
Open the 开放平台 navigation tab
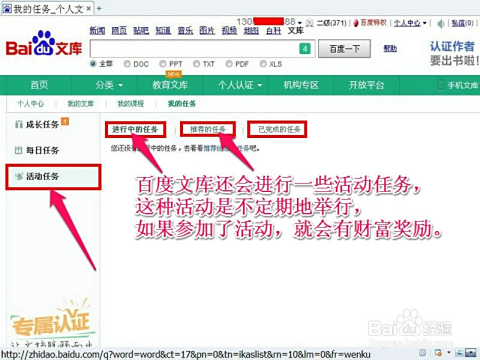367,85
